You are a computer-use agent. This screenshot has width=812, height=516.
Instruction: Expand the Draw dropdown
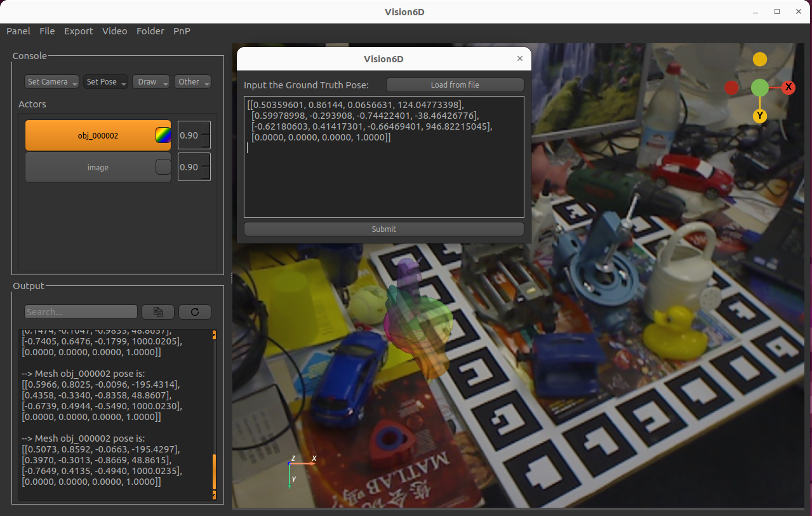150,81
